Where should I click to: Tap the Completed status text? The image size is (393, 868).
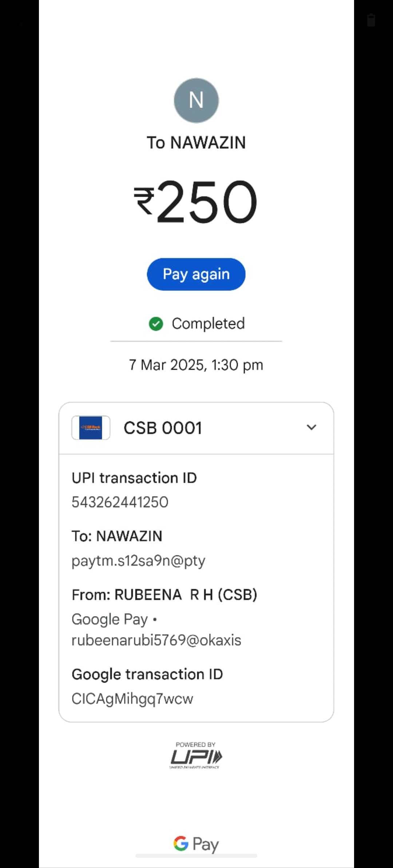pyautogui.click(x=208, y=324)
